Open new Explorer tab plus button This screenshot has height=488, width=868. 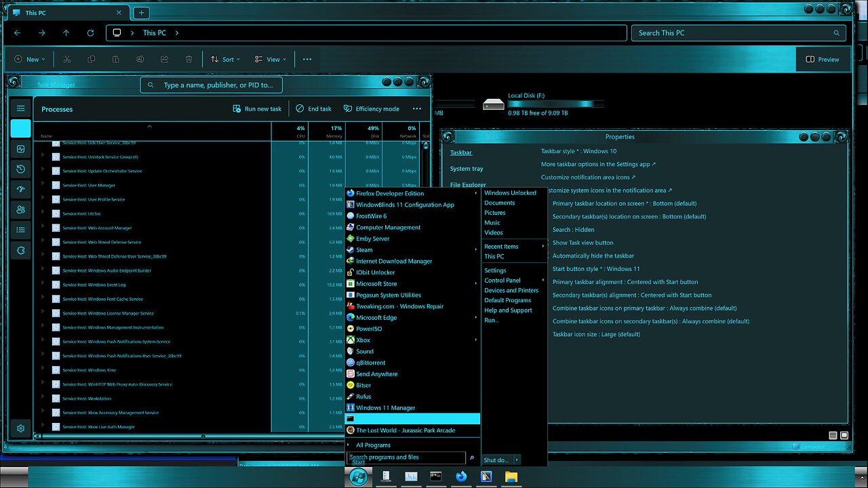click(x=141, y=12)
